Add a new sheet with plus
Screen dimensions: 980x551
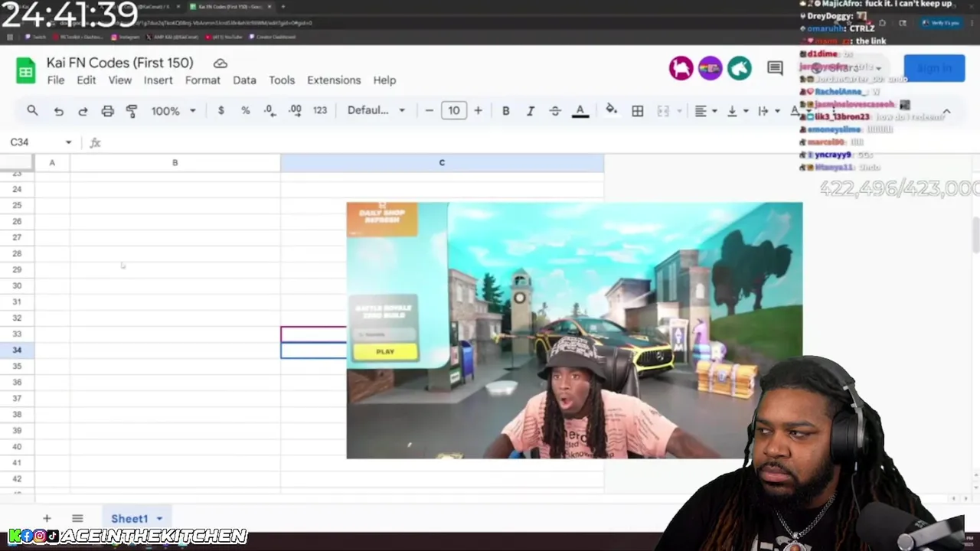[47, 518]
